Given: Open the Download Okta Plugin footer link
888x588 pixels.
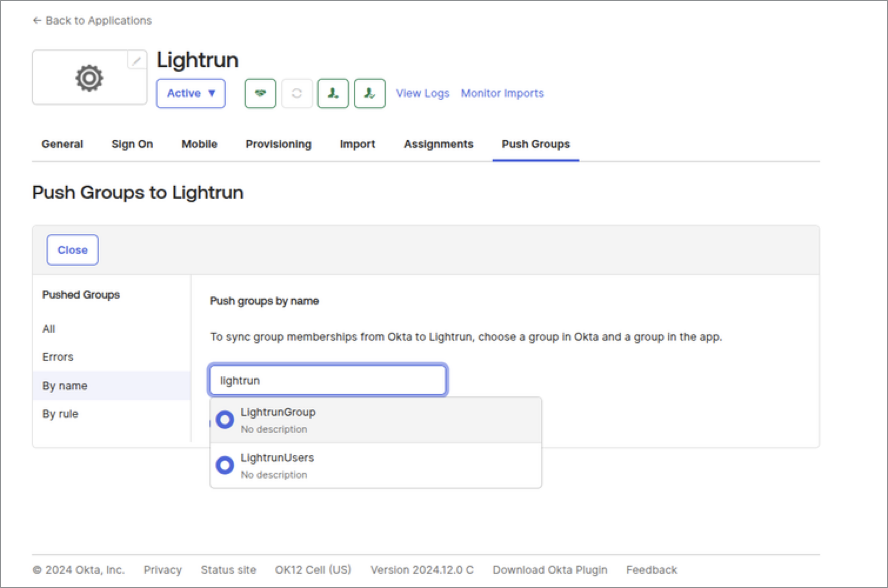Looking at the screenshot, I should [x=549, y=570].
